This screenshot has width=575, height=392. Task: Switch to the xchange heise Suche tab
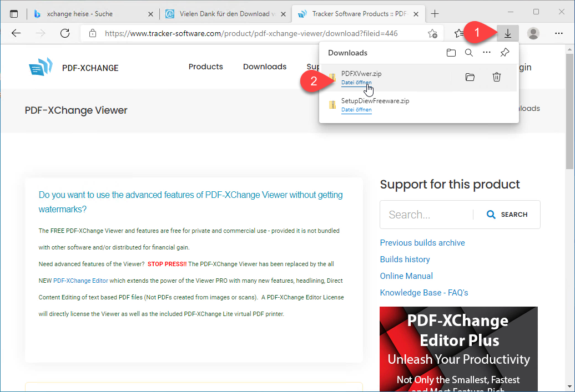89,13
